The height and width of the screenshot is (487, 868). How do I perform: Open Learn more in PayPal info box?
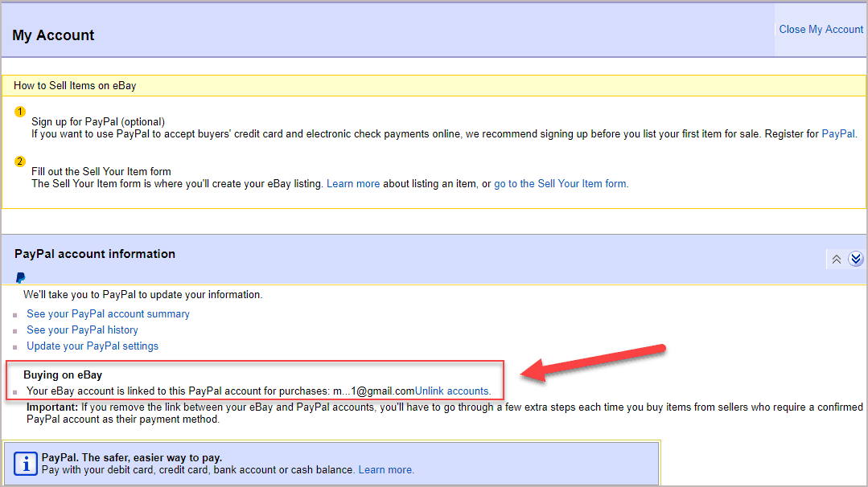point(385,470)
